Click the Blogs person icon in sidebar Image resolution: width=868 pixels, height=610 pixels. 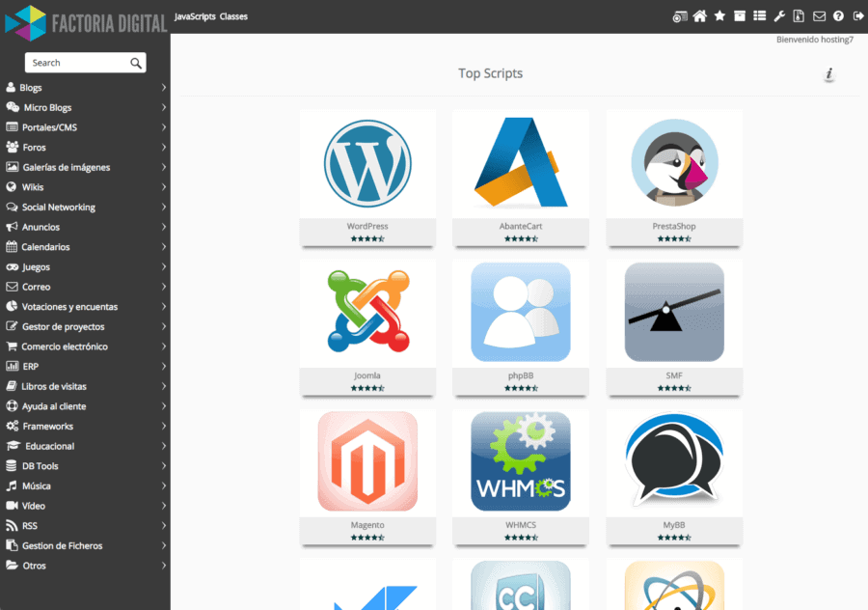pos(11,87)
